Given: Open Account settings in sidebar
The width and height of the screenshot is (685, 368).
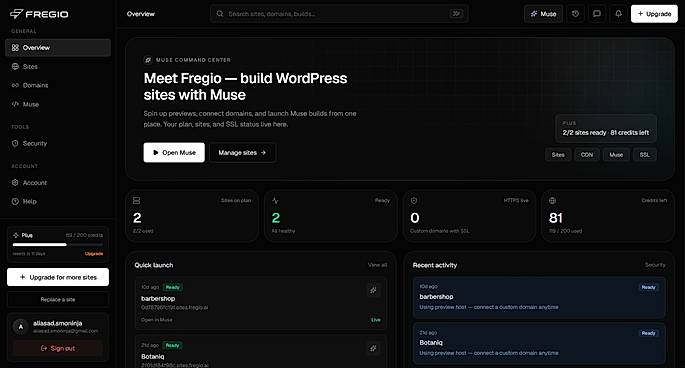Looking at the screenshot, I should (x=58, y=183).
